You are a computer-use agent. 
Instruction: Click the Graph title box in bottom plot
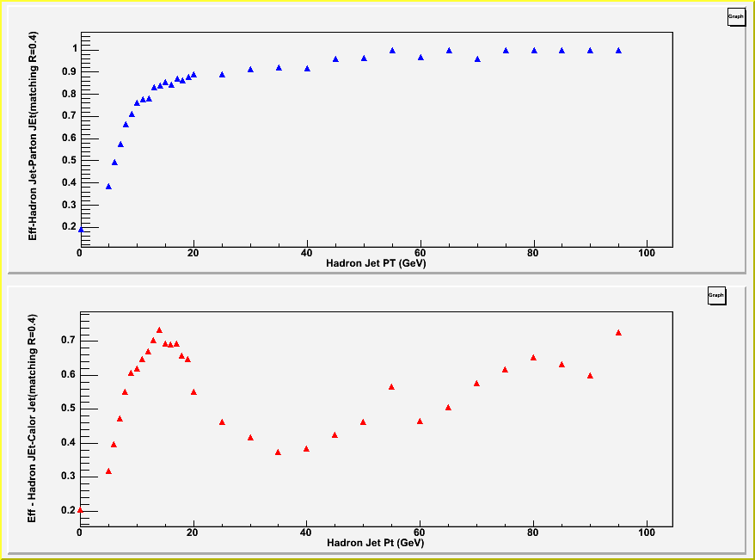[715, 296]
